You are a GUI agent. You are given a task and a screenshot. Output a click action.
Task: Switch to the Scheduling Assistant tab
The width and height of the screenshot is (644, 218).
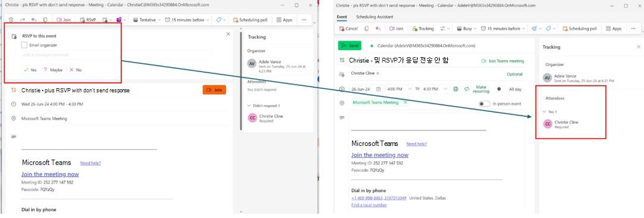tap(374, 17)
